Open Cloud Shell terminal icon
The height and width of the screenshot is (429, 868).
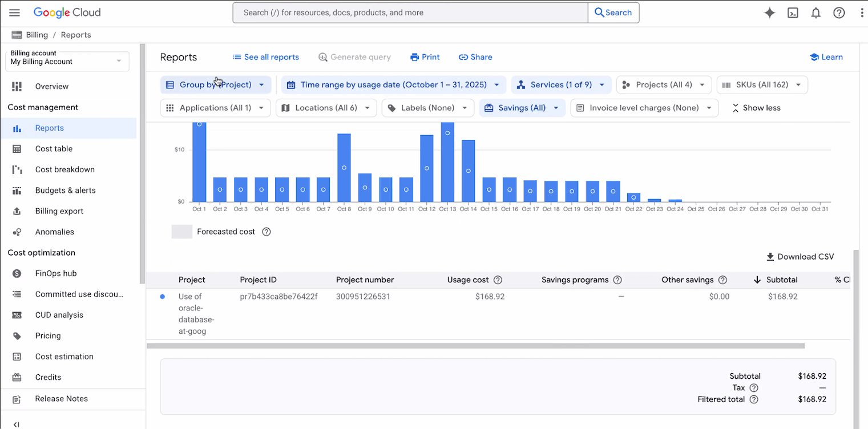(x=793, y=13)
